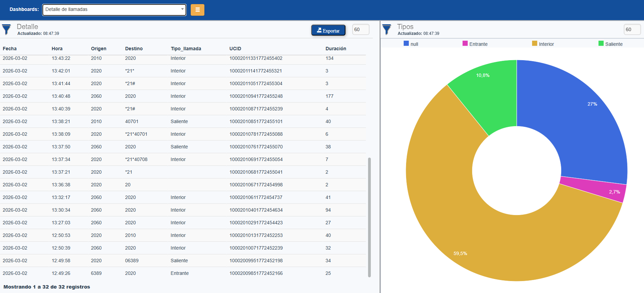The image size is (644, 293).
Task: Toggle the null legend color square
Action: pos(406,43)
